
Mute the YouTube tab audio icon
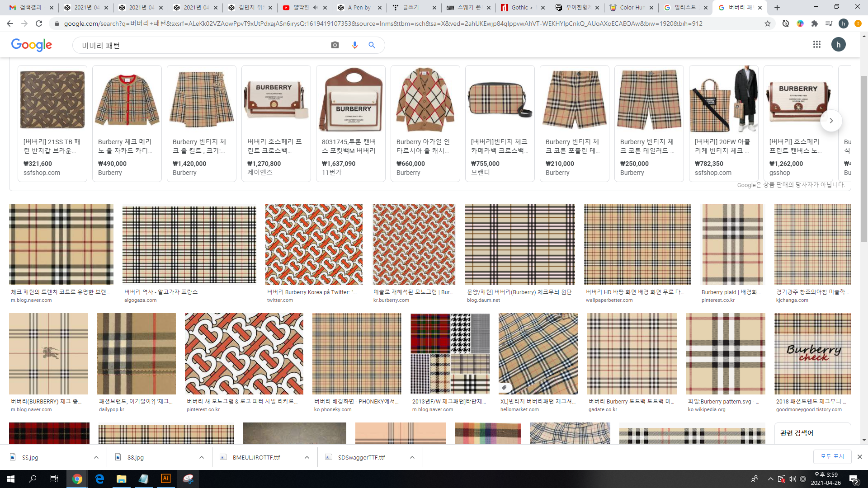pos(315,8)
